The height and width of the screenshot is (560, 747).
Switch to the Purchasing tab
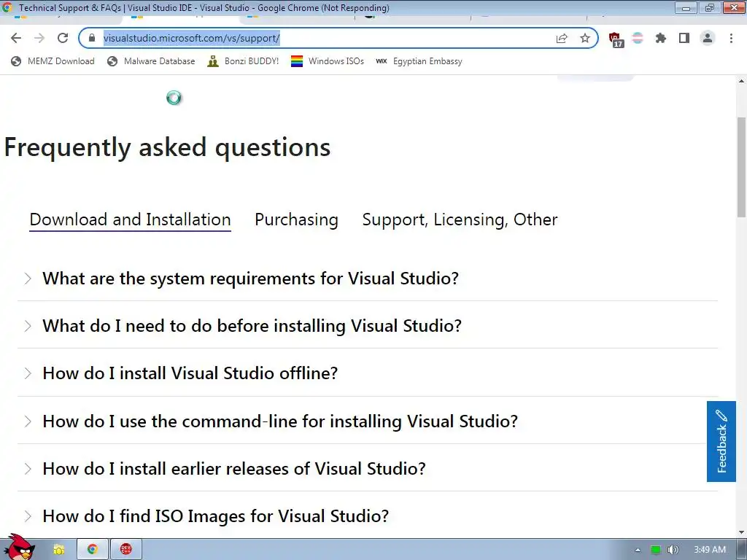click(296, 220)
